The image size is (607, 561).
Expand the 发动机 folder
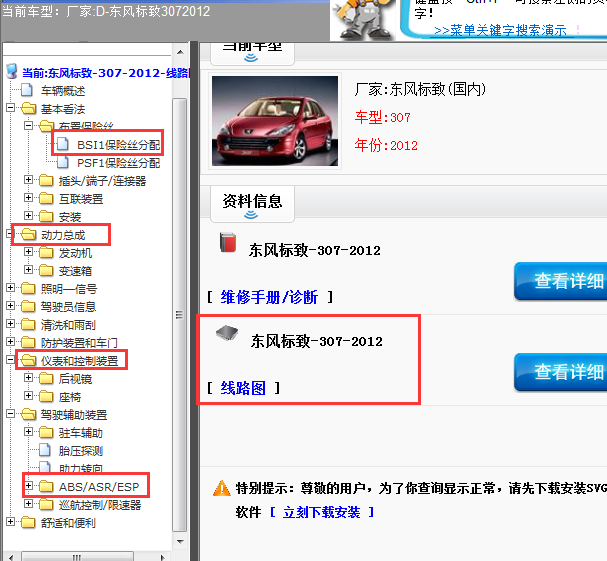(x=28, y=252)
